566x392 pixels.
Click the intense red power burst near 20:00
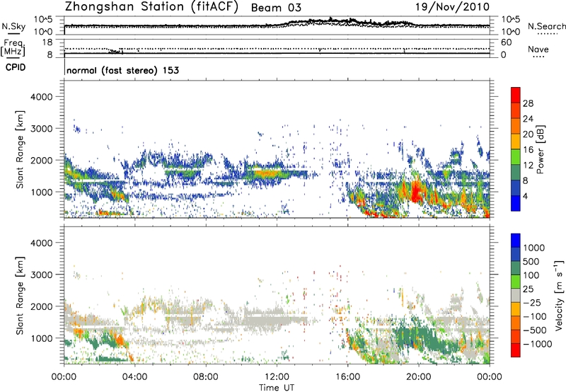pyautogui.click(x=415, y=190)
